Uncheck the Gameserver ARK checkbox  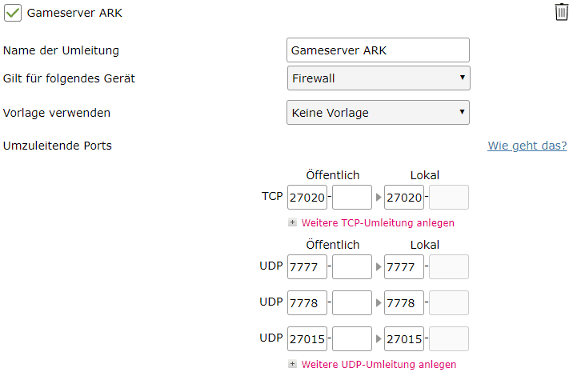[13, 13]
